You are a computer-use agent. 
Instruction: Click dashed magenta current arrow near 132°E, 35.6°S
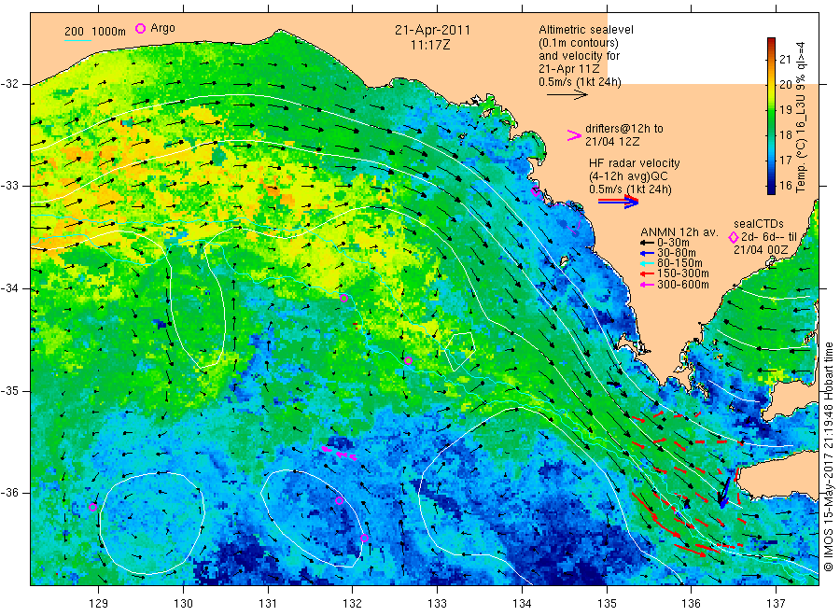pos(340,454)
